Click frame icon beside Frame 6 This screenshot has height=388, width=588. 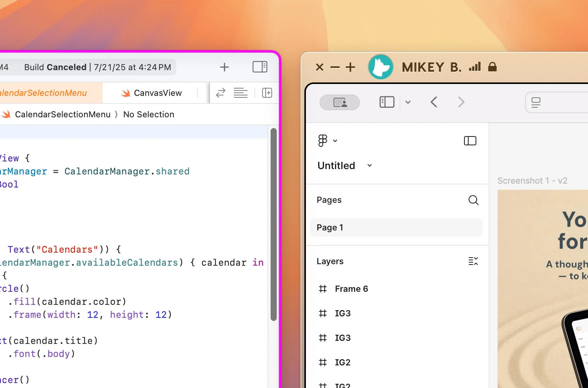(x=323, y=289)
